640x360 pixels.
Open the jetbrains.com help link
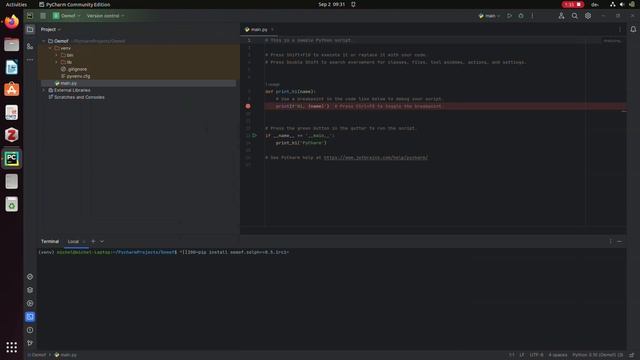pyautogui.click(x=376, y=157)
